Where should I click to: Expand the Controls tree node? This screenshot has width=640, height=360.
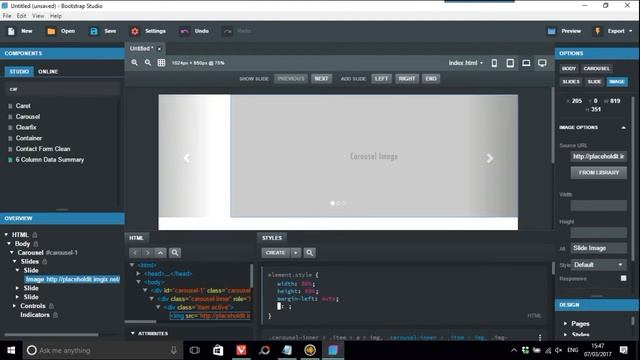point(14,306)
